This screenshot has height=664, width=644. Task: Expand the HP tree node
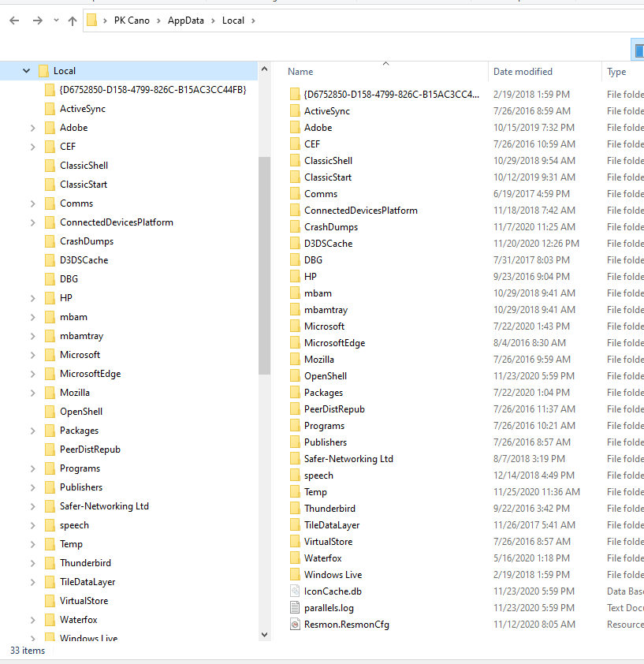32,299
